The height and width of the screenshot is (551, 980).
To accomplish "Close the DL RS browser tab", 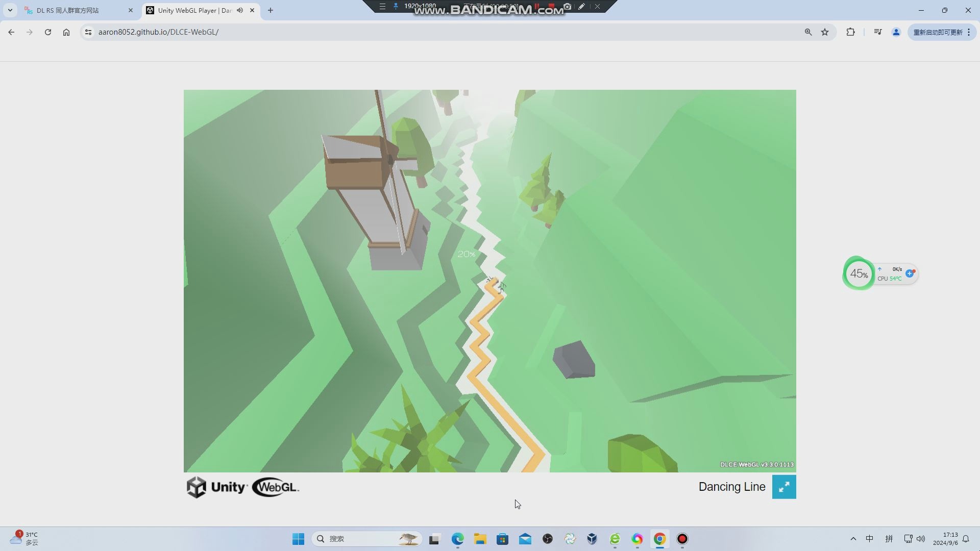I will [130, 10].
